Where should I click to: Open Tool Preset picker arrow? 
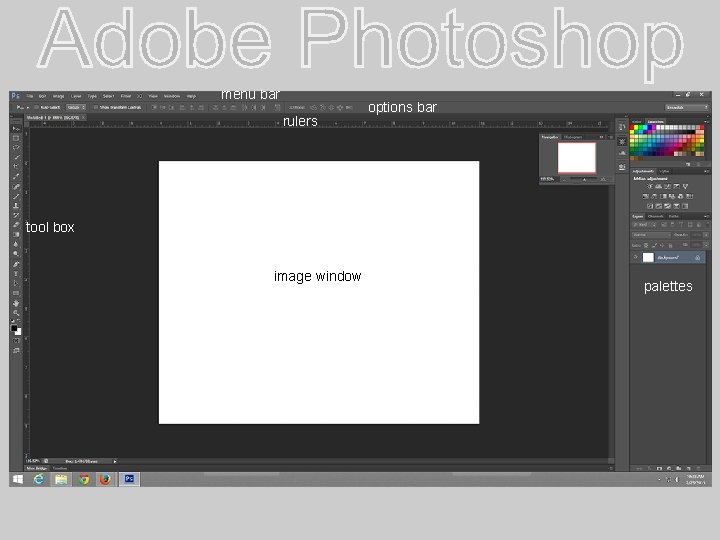point(28,108)
